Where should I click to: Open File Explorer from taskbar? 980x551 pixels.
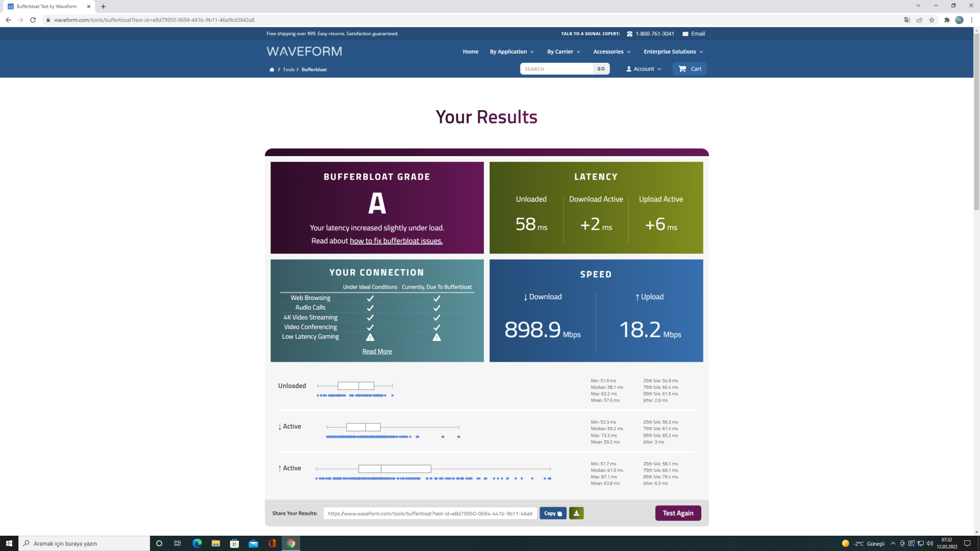pyautogui.click(x=216, y=543)
